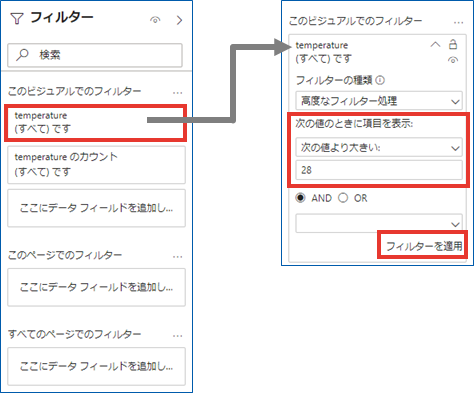Viewport: 474px width, 393px height.
Task: Click the このページでのフィルター section heading
Action: (x=65, y=255)
